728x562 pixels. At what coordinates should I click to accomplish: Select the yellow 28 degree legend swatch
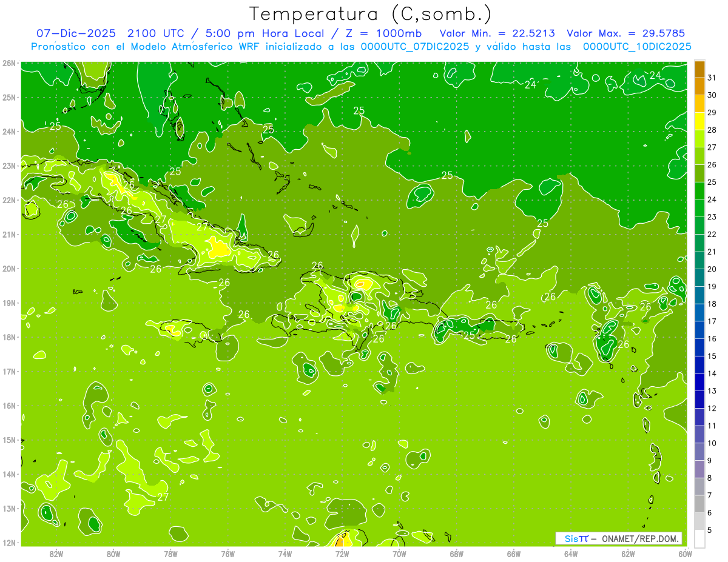point(699,122)
